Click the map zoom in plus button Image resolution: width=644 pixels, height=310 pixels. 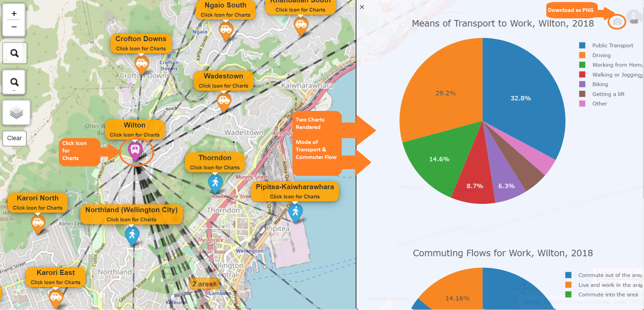tap(14, 14)
